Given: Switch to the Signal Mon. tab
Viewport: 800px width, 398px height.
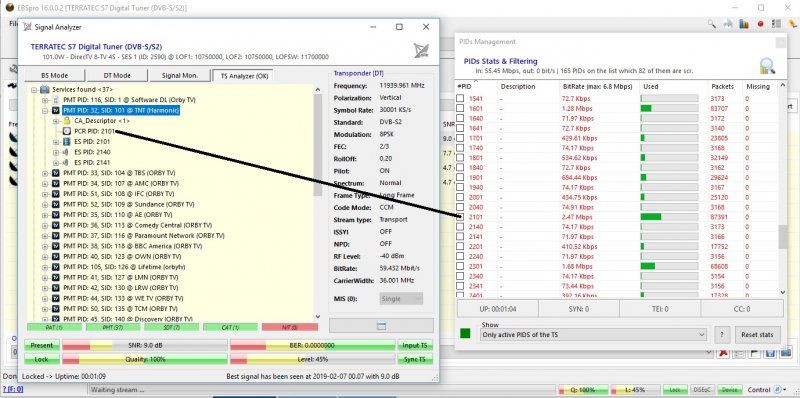Looking at the screenshot, I should [x=180, y=76].
